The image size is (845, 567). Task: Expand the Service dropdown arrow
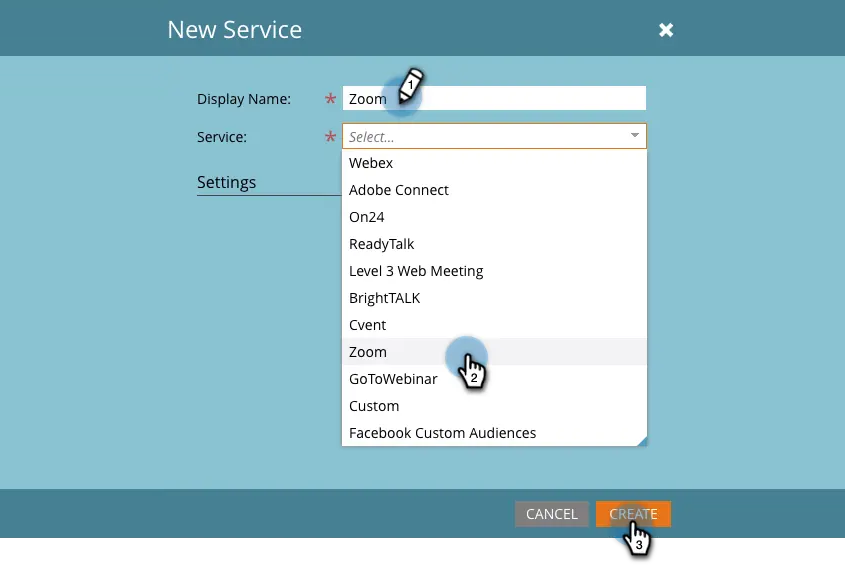[635, 135]
